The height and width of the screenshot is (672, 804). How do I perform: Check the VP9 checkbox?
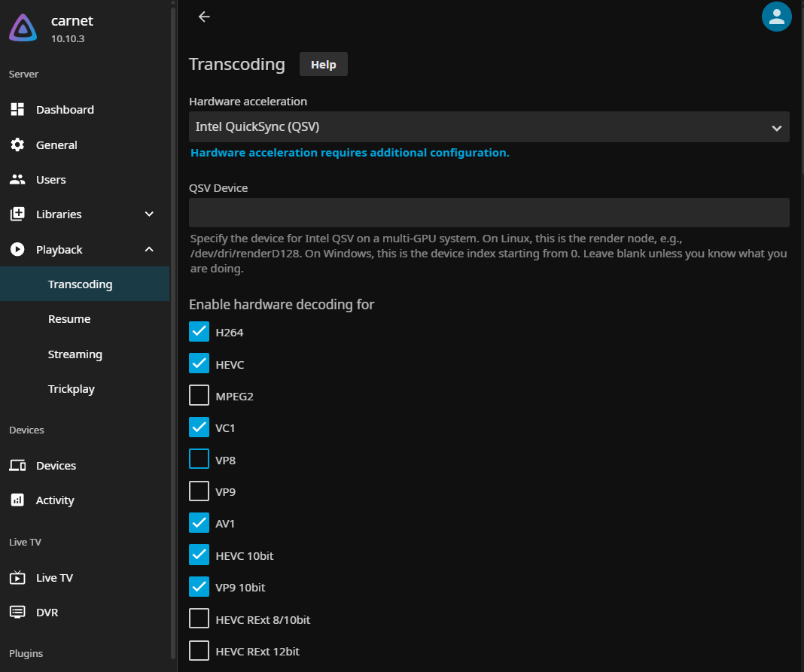pos(199,491)
